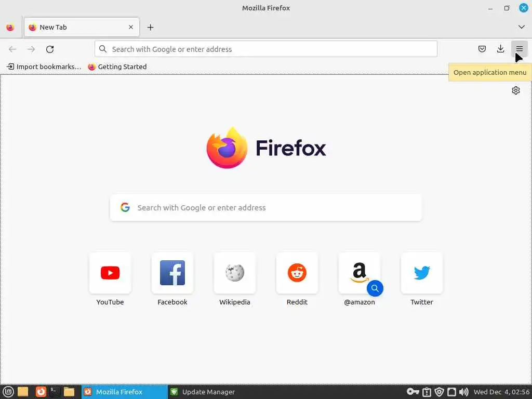The image size is (532, 399).
Task: Close the New Tab tab
Action: click(x=131, y=27)
